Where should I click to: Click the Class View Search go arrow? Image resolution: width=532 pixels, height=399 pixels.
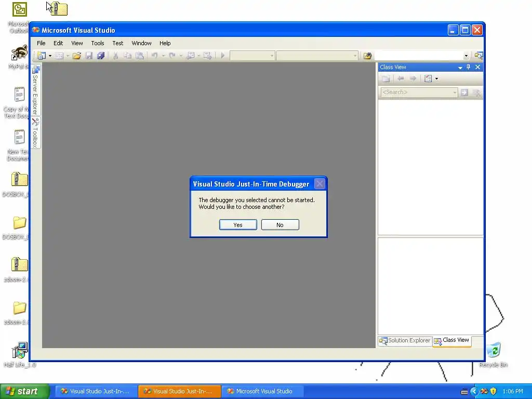tap(464, 92)
